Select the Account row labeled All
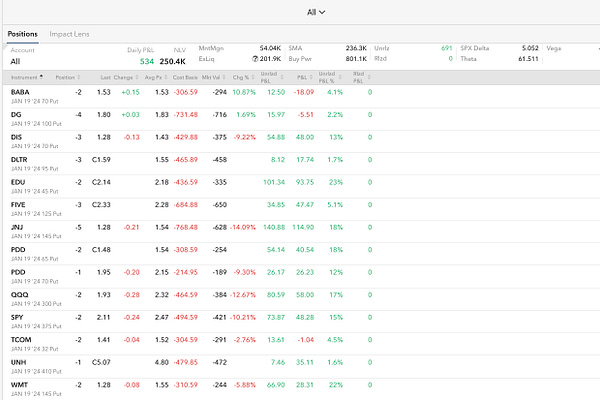 15,61
